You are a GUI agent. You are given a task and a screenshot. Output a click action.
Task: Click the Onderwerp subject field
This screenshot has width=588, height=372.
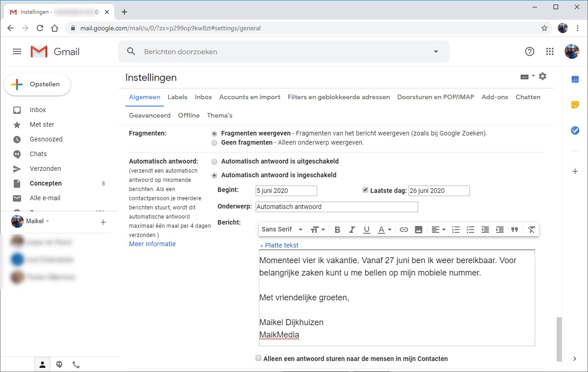(337, 207)
